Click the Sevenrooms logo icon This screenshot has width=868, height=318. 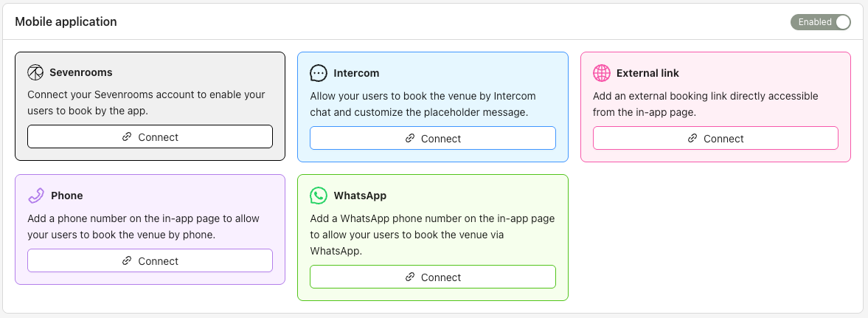pyautogui.click(x=35, y=72)
